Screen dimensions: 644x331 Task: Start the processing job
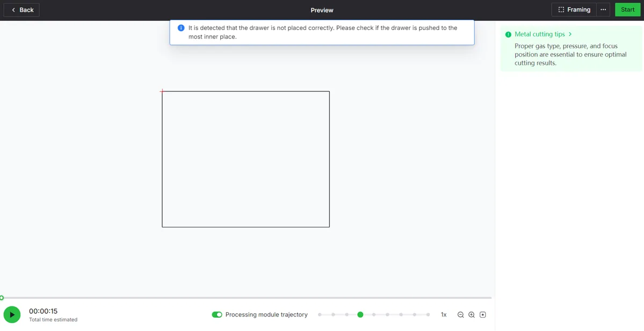pos(627,10)
